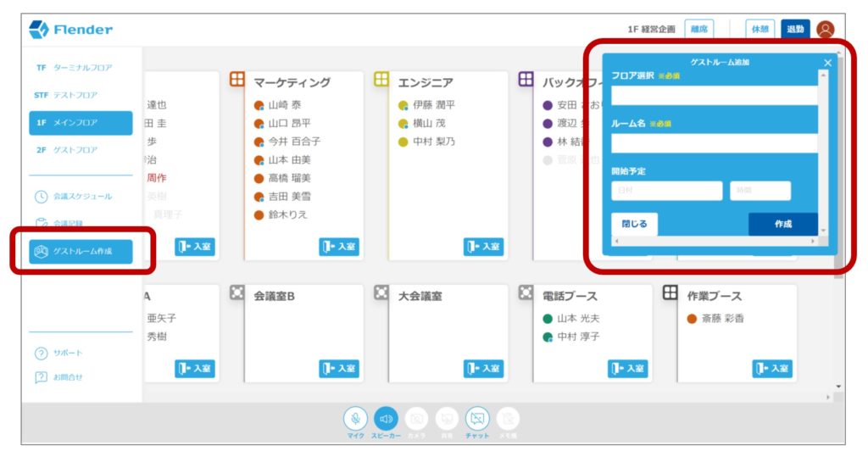Screen dimensions: 868x451
Task: Toggle the スピーカー speaker button
Action: tap(386, 418)
